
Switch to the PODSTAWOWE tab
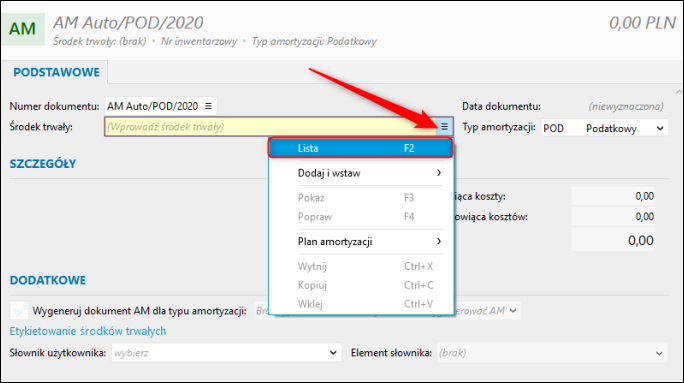[x=56, y=72]
